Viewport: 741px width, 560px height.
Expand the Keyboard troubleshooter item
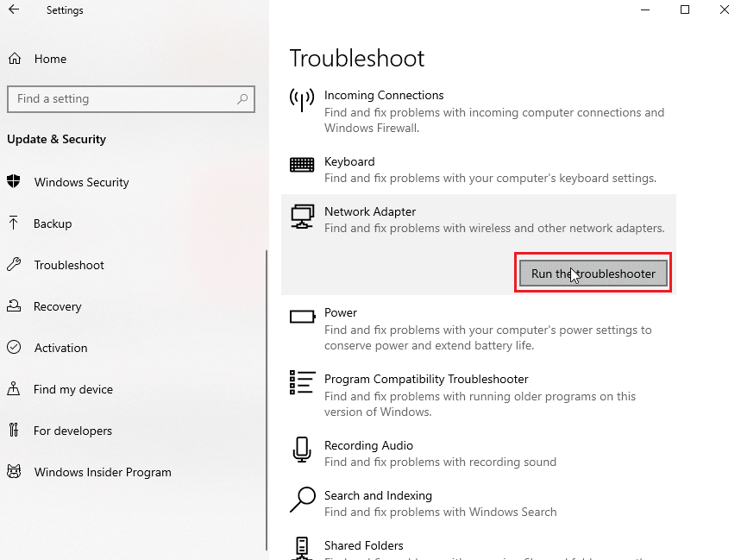point(349,162)
